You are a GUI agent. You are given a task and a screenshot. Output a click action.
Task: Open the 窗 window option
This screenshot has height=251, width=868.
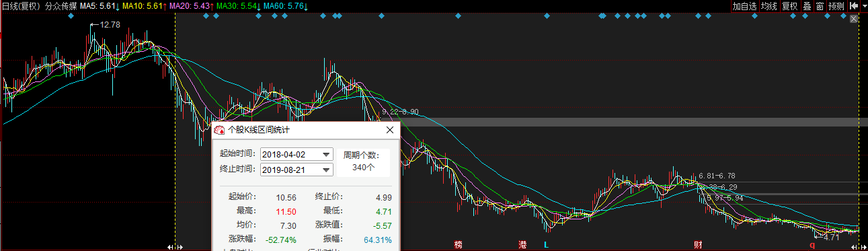[x=820, y=6]
